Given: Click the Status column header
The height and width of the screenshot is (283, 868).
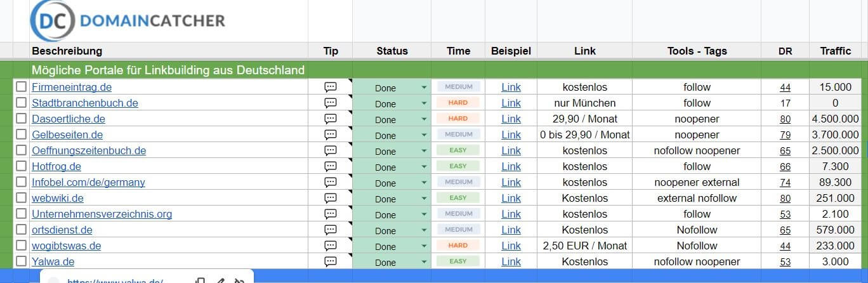Looking at the screenshot, I should point(392,51).
